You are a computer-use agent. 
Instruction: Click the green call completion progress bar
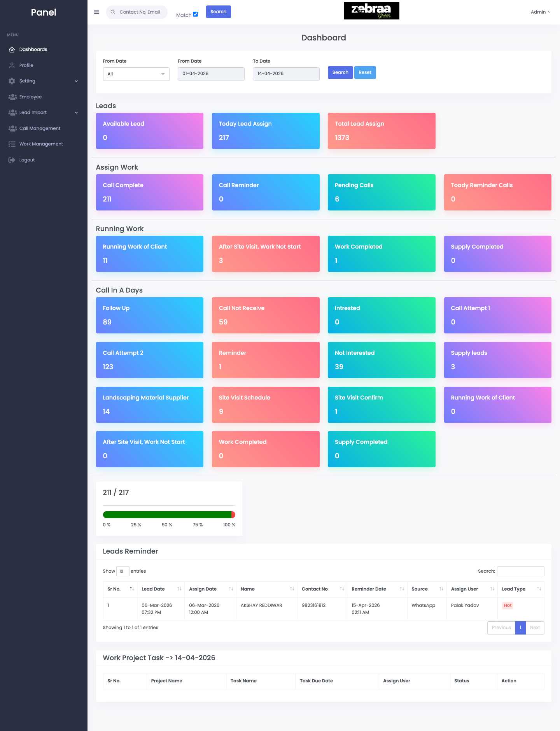pyautogui.click(x=167, y=515)
